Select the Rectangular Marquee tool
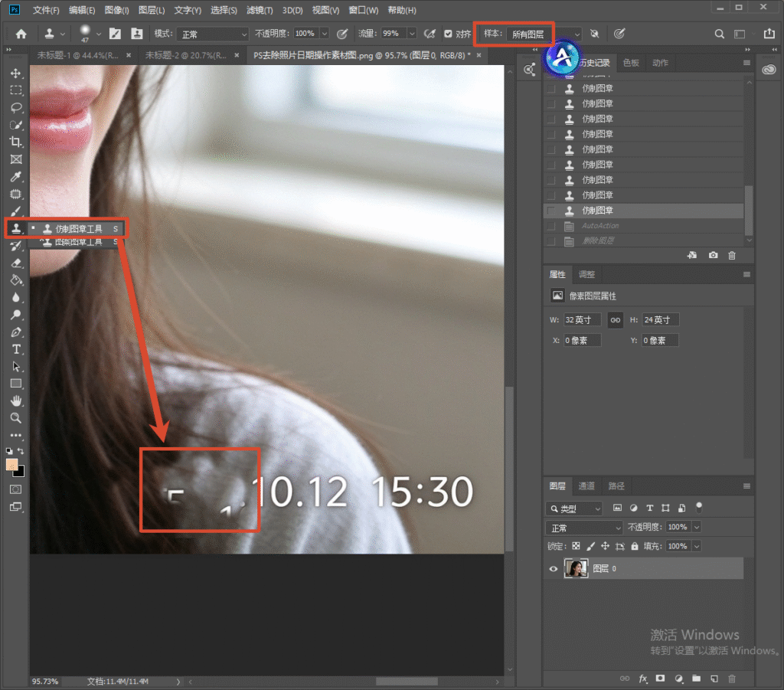Screen dimensions: 784x690 pos(16,90)
